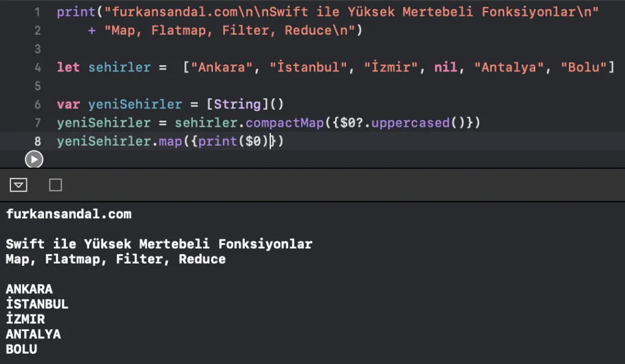Click the "Bolu" string in the array
The width and height of the screenshot is (625, 364).
(x=583, y=67)
